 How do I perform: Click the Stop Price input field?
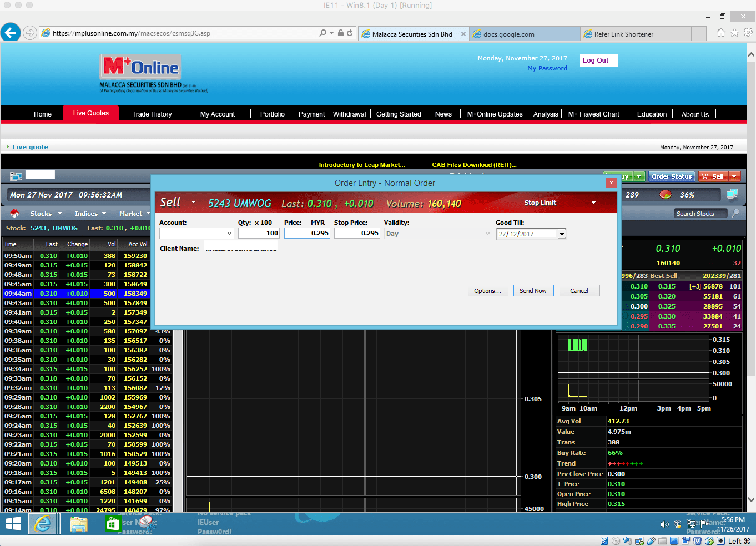357,233
